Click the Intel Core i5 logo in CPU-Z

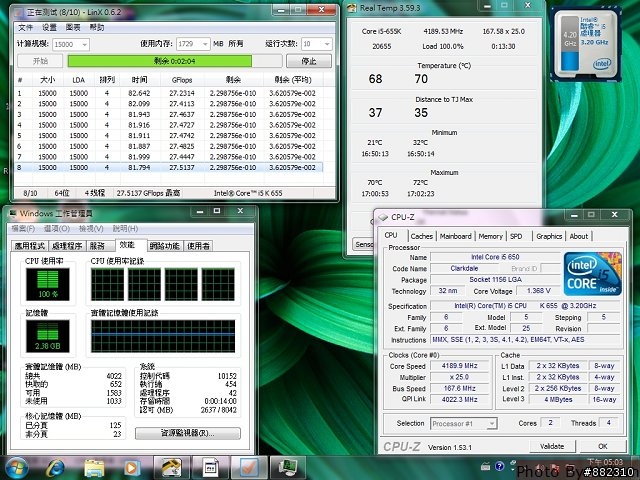click(x=593, y=273)
